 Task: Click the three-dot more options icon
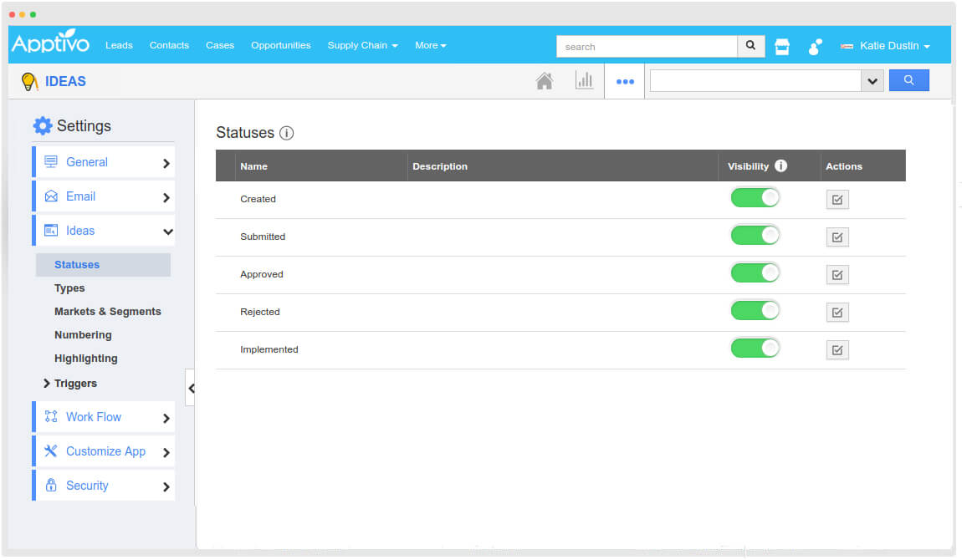[x=625, y=82]
